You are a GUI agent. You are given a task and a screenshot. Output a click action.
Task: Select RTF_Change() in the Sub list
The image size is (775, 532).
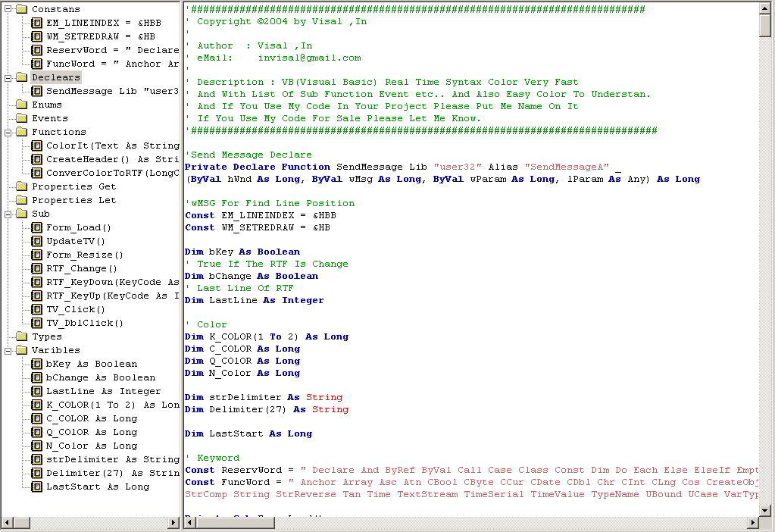tap(82, 268)
